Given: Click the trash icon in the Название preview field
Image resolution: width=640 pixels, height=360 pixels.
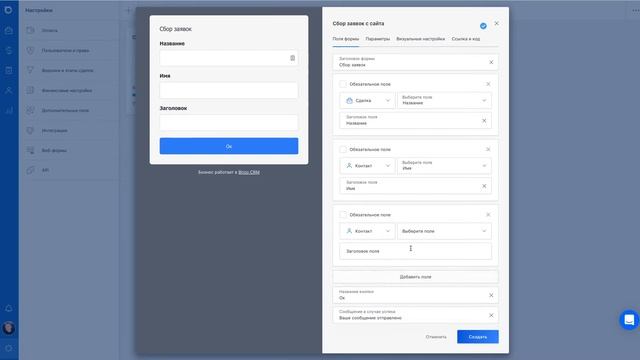Looking at the screenshot, I should click(x=292, y=58).
